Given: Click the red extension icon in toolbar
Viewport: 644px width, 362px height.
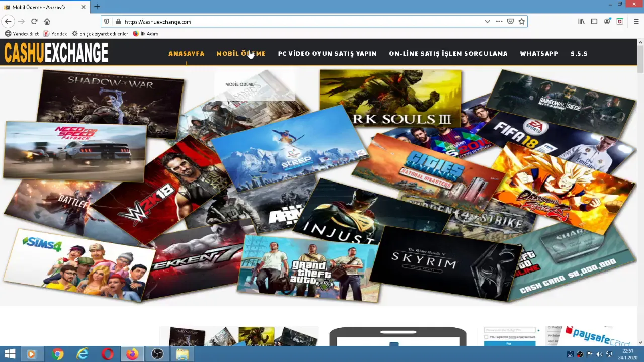Looking at the screenshot, I should tap(620, 22).
